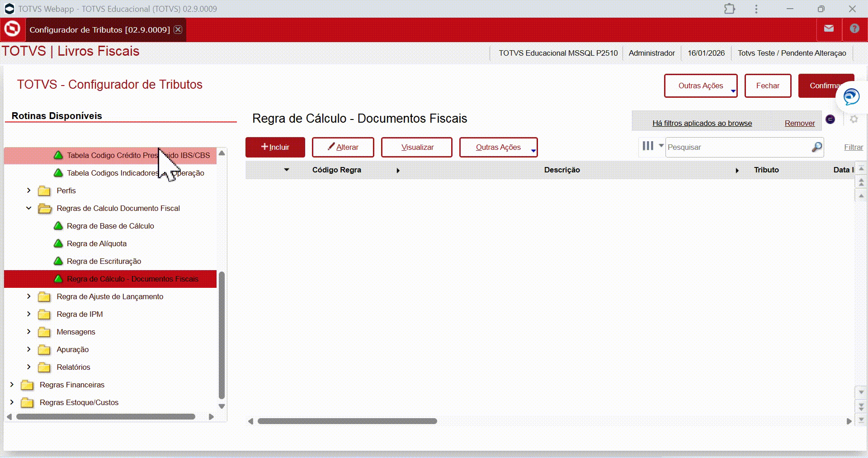This screenshot has width=868, height=458.
Task: Open the mail envelope icon
Action: (x=829, y=29)
